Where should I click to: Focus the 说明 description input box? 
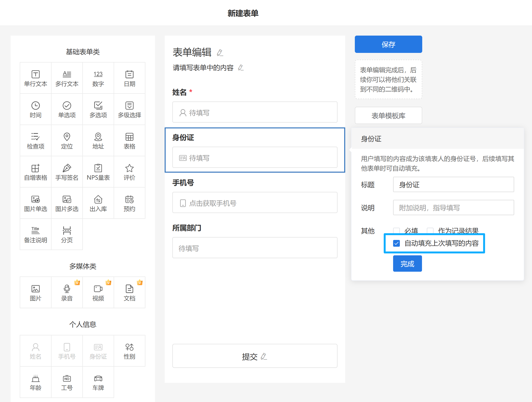[x=453, y=208]
